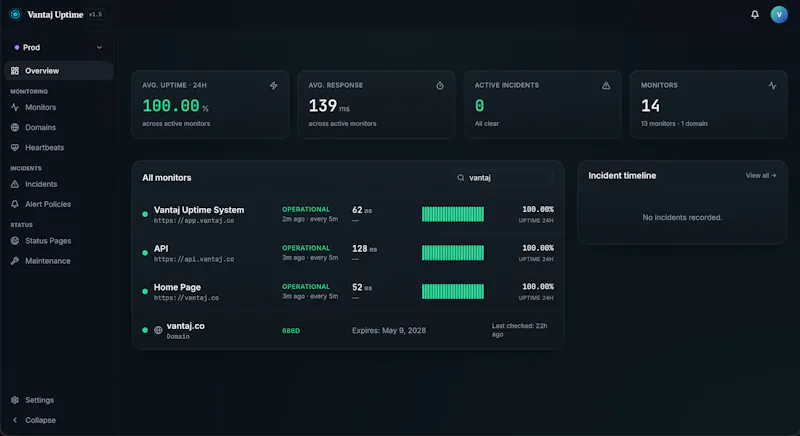
Task: Click the green status dot of Vantaj Uptime System
Action: (145, 214)
